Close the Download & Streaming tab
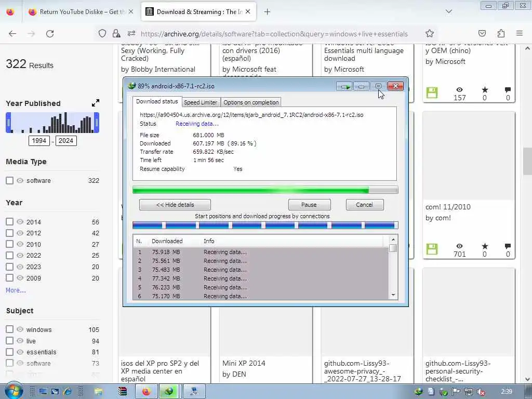The width and height of the screenshot is (532, 399). 248,12
